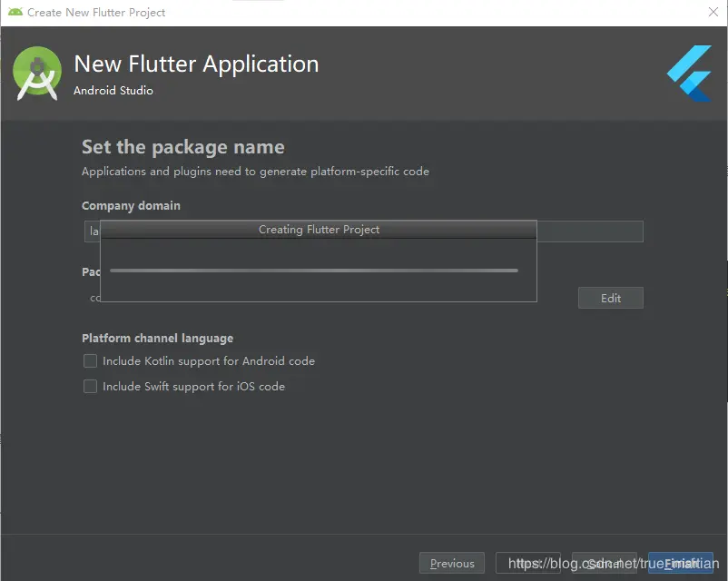Click the Create New Flutter Project window title
The width and height of the screenshot is (728, 581).
[x=96, y=13]
